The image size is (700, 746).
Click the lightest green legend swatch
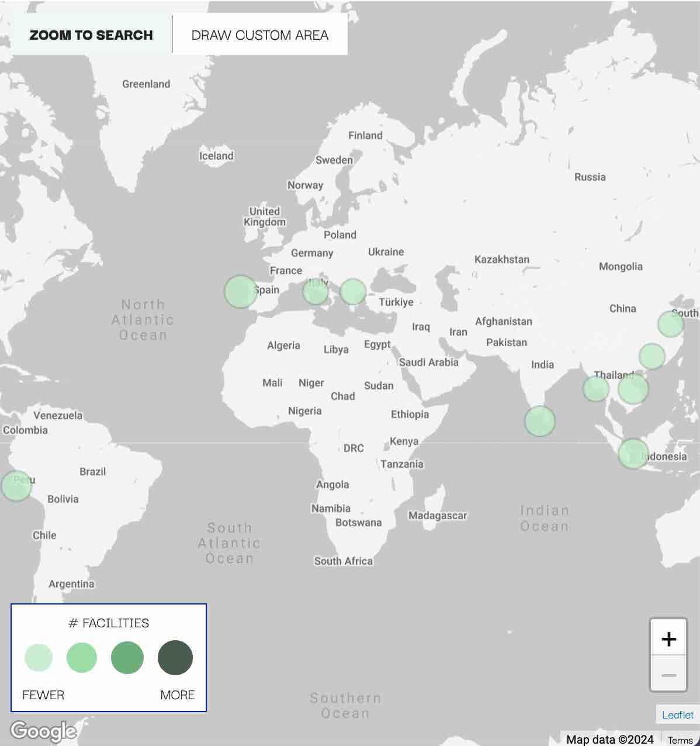coord(39,658)
